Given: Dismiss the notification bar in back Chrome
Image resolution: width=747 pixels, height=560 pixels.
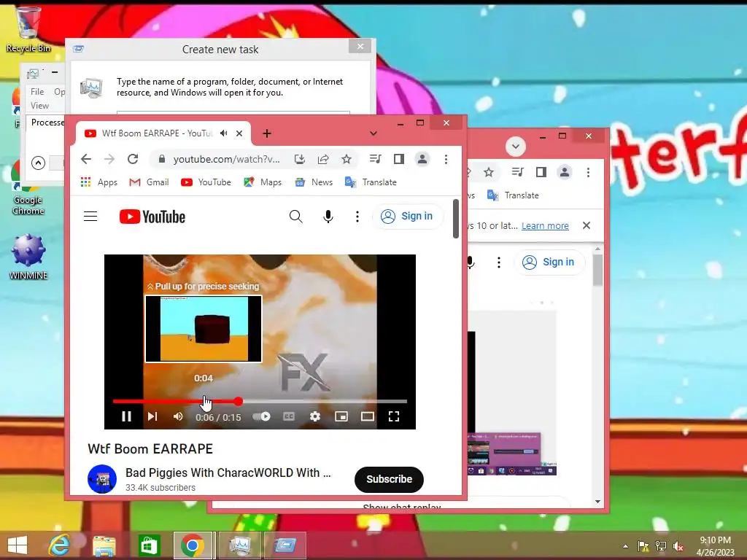Looking at the screenshot, I should (x=587, y=225).
